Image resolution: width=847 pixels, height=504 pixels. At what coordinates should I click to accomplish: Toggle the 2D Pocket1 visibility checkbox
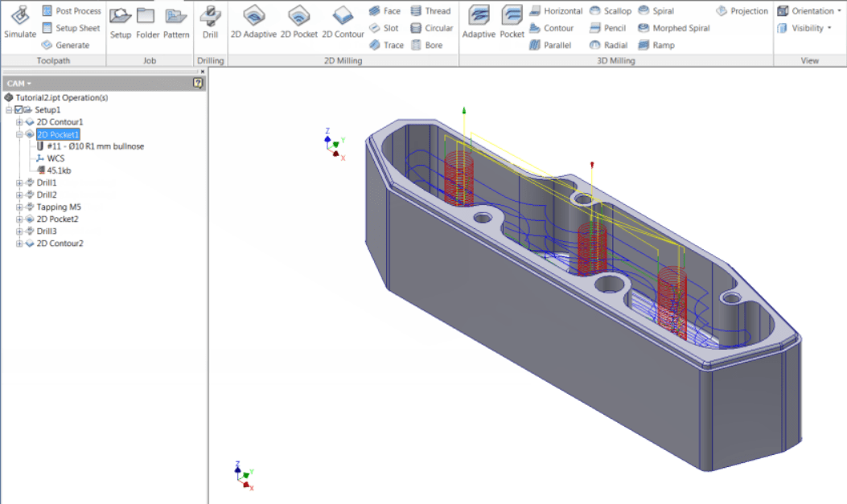click(x=31, y=133)
